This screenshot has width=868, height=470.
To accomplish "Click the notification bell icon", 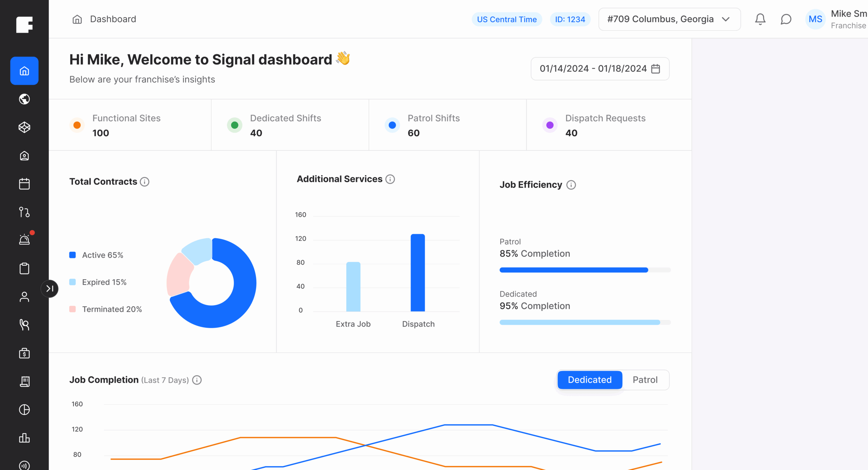I will [760, 19].
